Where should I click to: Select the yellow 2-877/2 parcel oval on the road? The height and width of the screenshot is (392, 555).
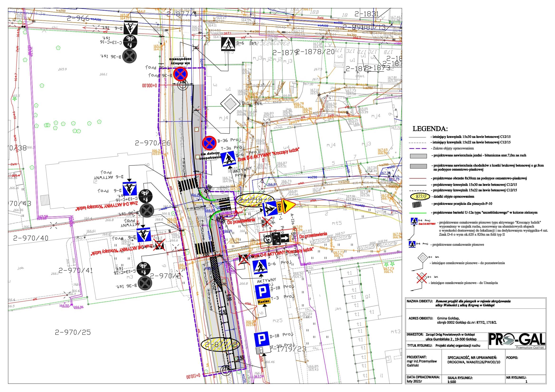220,344
